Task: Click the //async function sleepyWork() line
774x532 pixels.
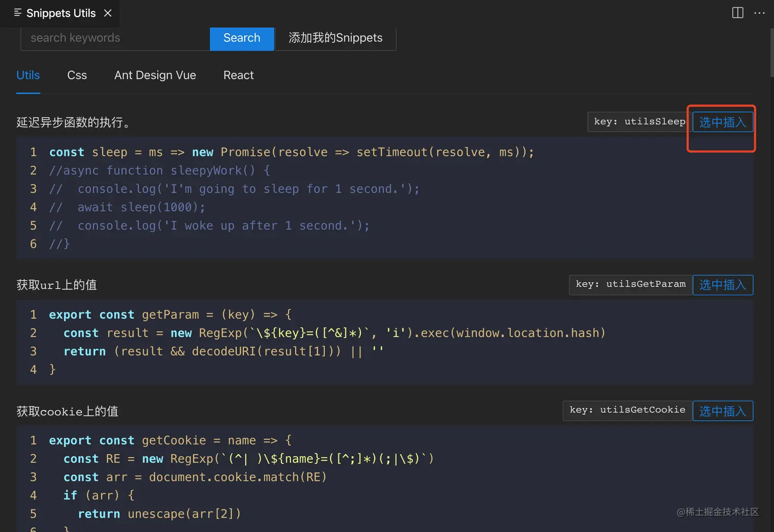Action: pyautogui.click(x=160, y=171)
